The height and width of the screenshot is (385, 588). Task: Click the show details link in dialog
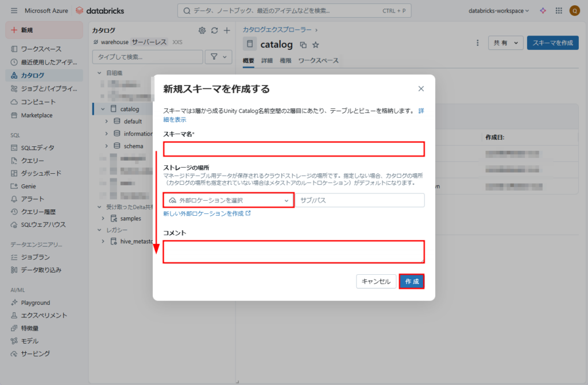[x=175, y=119]
